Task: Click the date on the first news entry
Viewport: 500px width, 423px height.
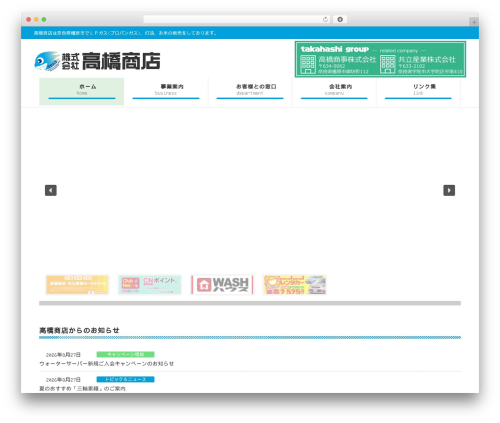Action: pyautogui.click(x=63, y=355)
